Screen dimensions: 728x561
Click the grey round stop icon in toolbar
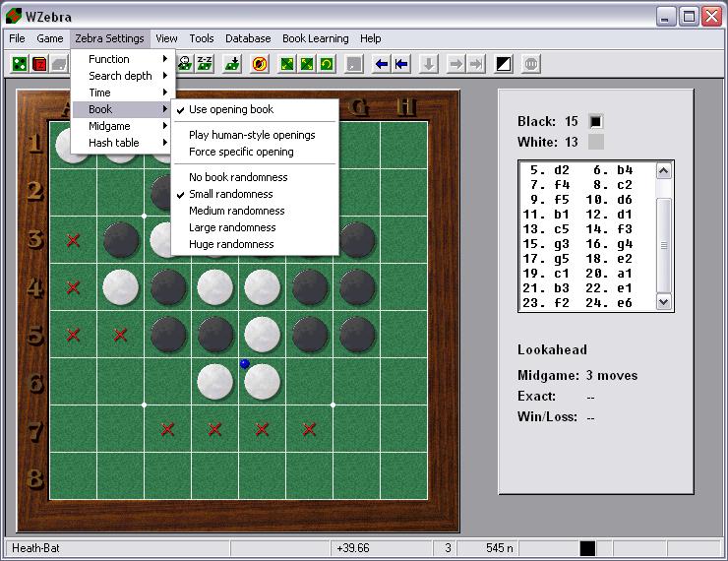(x=531, y=64)
